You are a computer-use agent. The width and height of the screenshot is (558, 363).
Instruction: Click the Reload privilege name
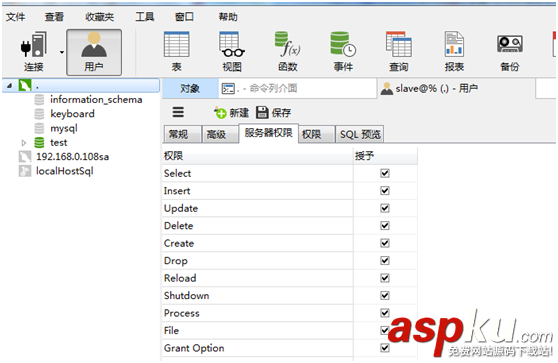click(180, 278)
